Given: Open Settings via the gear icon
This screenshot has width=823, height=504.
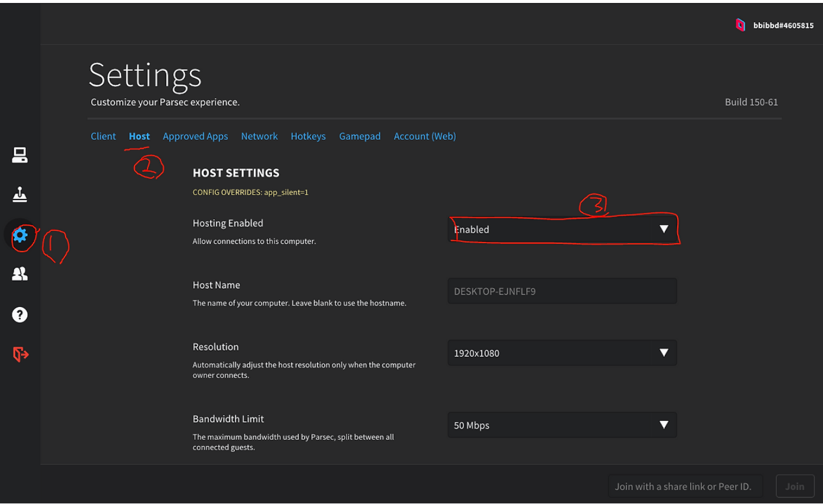Looking at the screenshot, I should (20, 235).
